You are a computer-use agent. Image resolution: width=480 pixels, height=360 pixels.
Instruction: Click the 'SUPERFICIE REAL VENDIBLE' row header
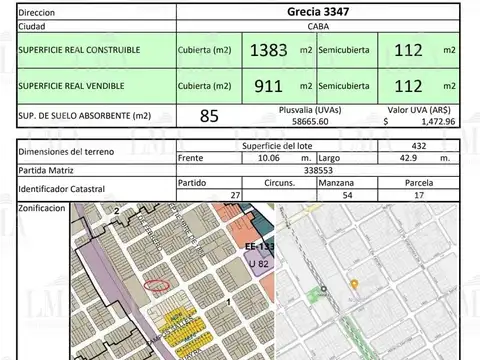[x=96, y=86]
